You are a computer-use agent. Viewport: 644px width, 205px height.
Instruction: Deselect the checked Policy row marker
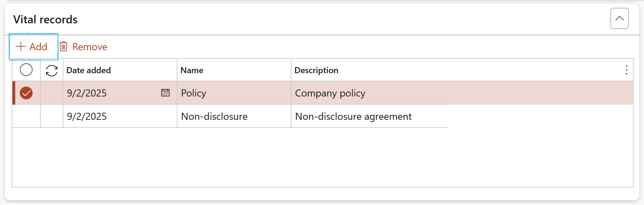pos(26,93)
